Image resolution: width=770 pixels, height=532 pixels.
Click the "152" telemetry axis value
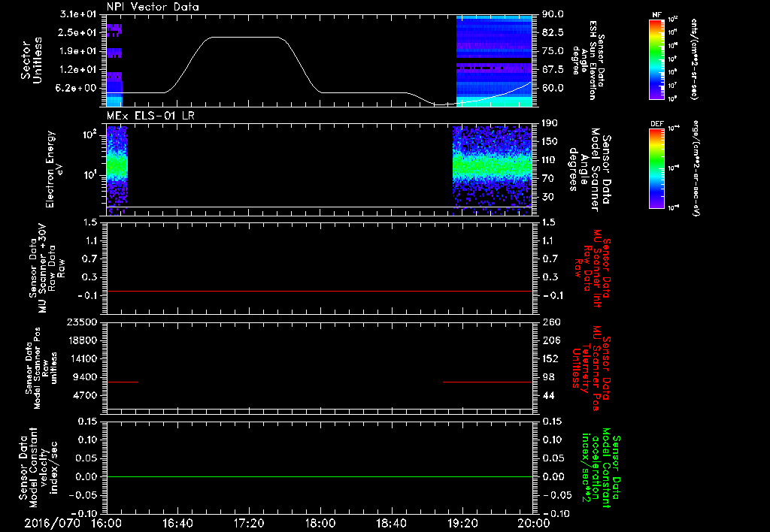[x=550, y=358]
